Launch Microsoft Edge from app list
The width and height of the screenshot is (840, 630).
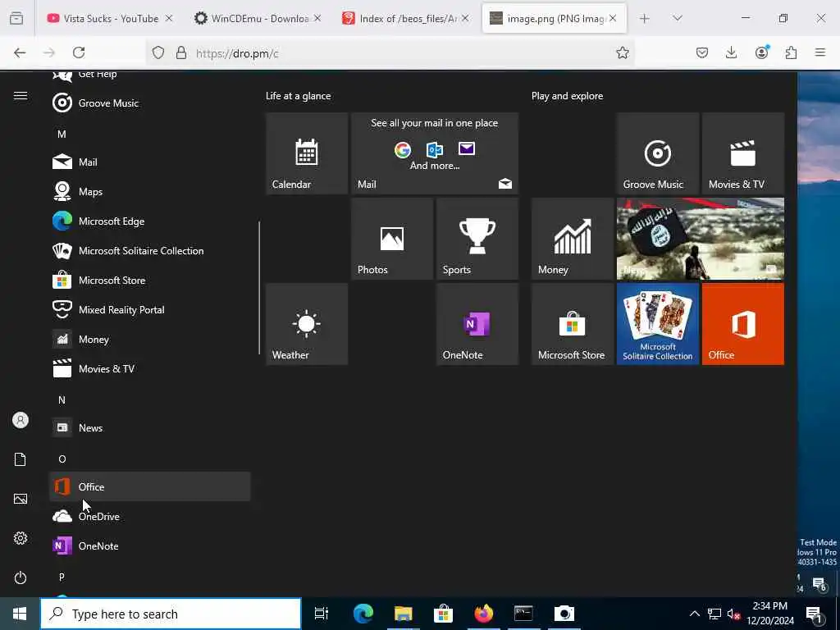point(150,221)
